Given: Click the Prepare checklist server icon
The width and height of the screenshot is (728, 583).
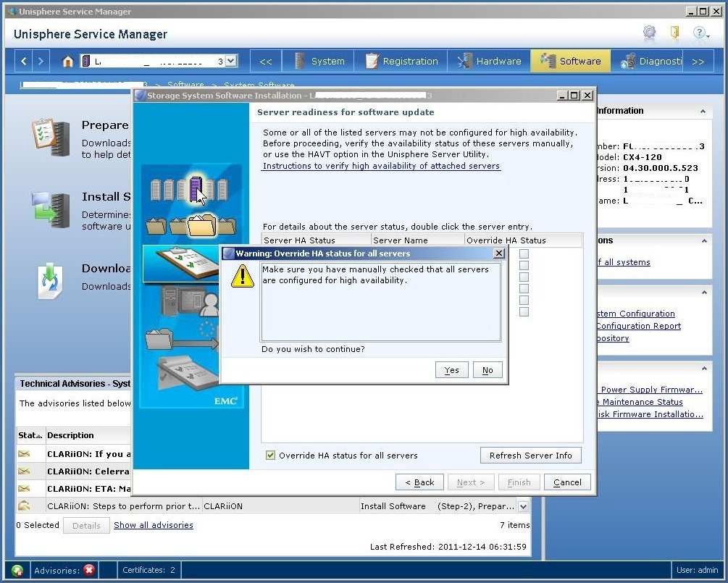Looking at the screenshot, I should (x=51, y=138).
